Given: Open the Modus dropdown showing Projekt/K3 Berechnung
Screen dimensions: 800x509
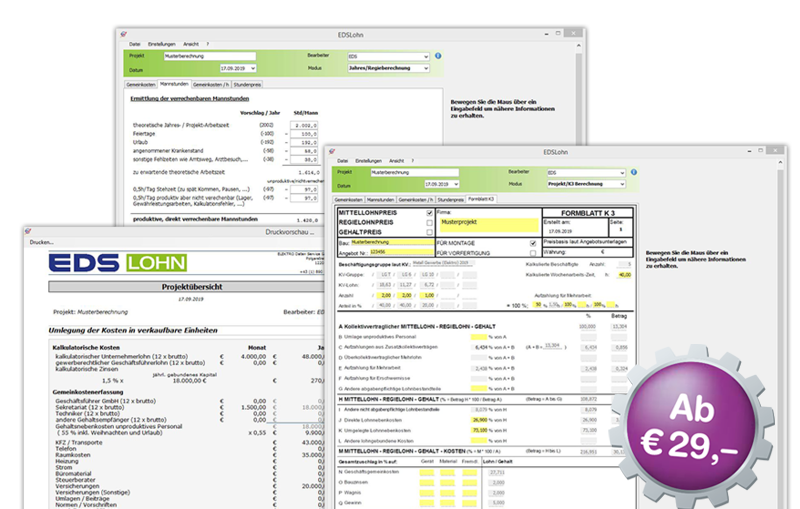Looking at the screenshot, I should pyautogui.click(x=586, y=184).
